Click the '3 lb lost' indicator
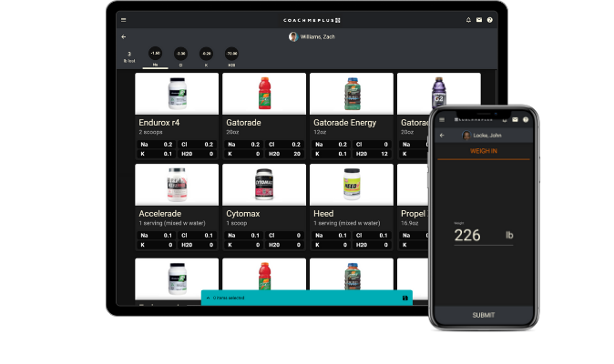614x364 pixels. (129, 57)
